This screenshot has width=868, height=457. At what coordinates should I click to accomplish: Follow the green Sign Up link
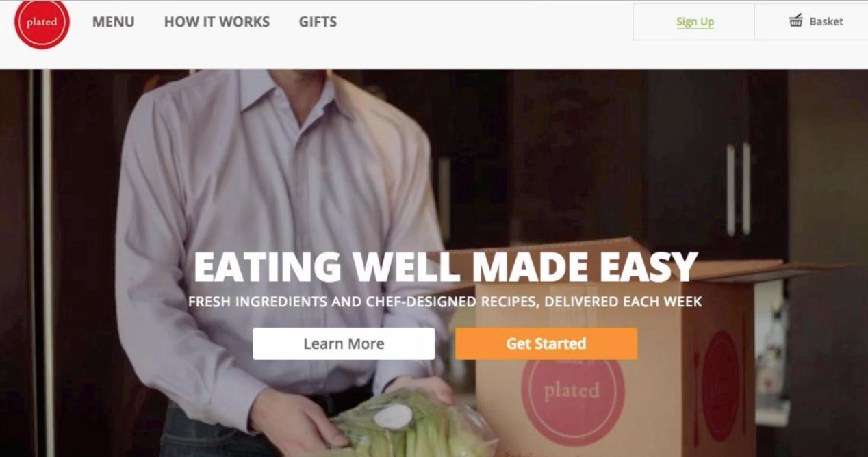tap(695, 22)
